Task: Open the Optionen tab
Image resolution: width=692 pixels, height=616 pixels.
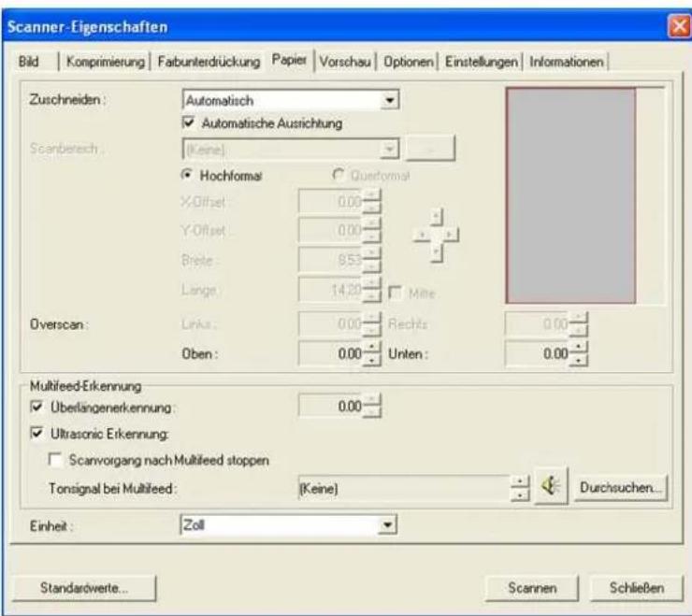Action: [409, 62]
